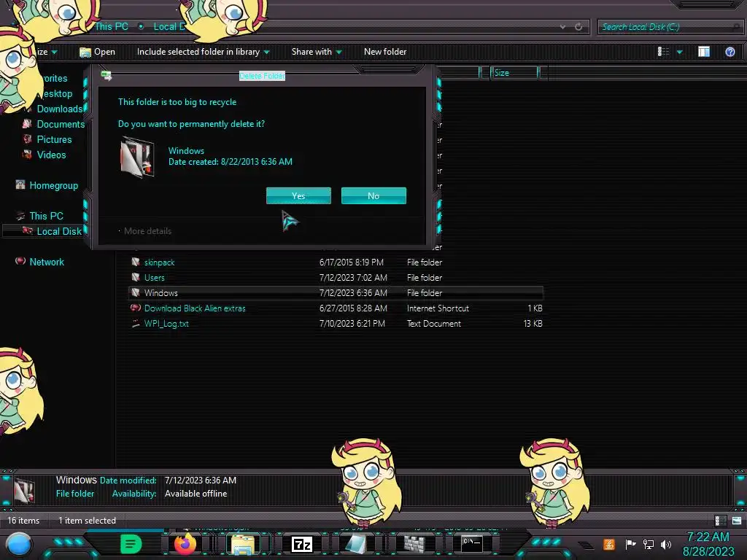Click the Search Local Disk (C:) field
The height and width of the screenshot is (560, 747).
click(x=670, y=27)
